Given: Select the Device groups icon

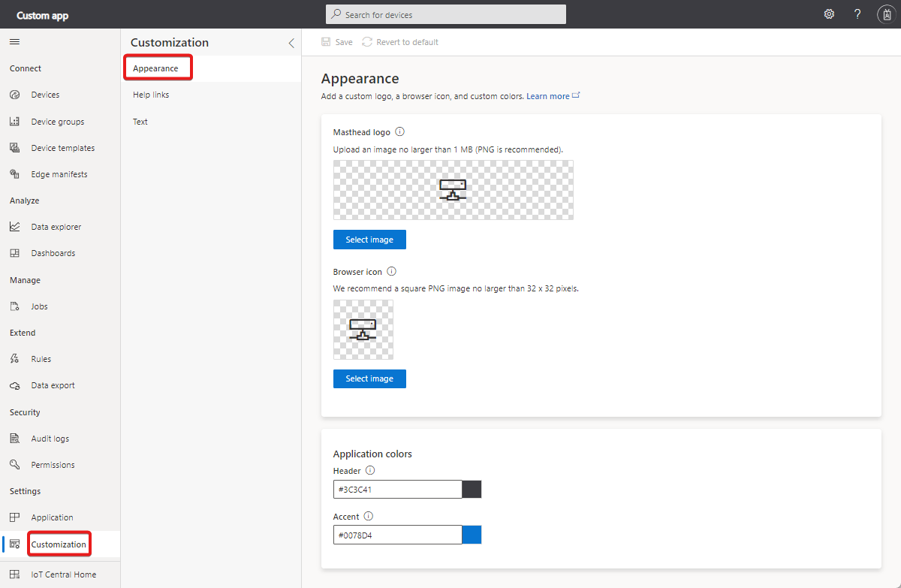Looking at the screenshot, I should click(x=15, y=121).
